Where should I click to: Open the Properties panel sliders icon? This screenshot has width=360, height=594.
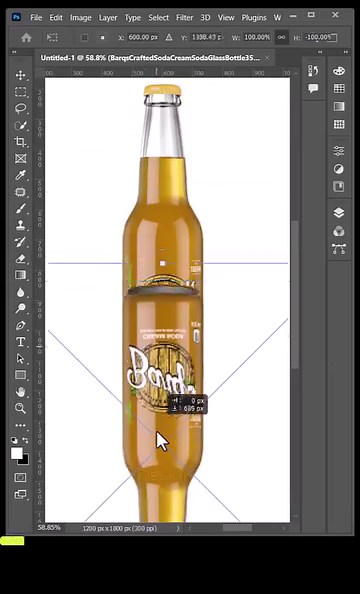pyautogui.click(x=339, y=151)
